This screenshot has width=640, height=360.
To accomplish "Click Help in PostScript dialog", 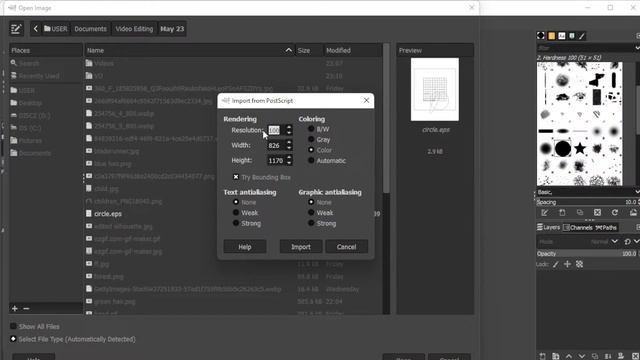I will click(x=245, y=247).
